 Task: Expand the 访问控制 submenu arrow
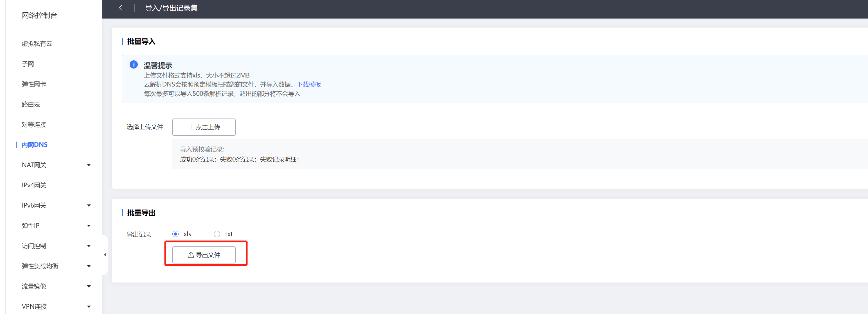click(89, 246)
